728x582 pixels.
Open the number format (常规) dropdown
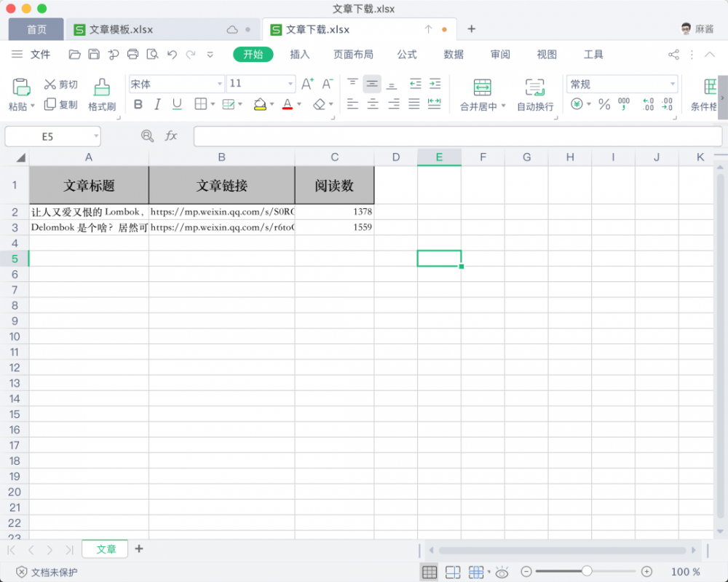pyautogui.click(x=673, y=84)
